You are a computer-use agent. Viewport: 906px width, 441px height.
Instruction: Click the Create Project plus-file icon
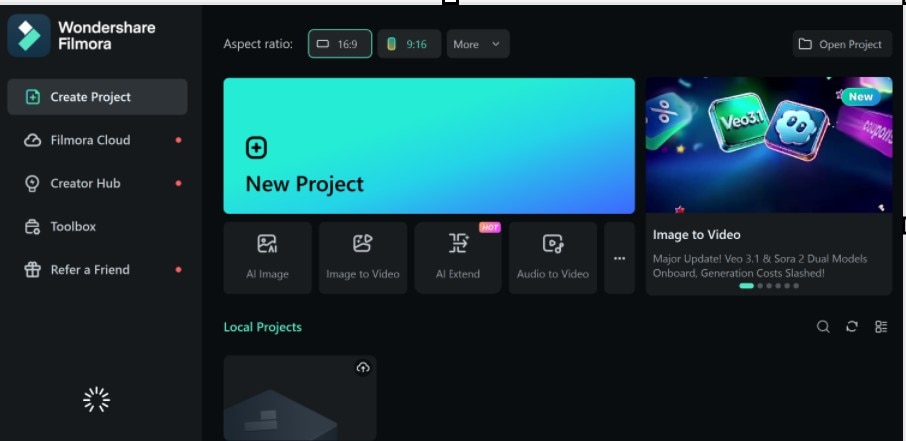[33, 97]
